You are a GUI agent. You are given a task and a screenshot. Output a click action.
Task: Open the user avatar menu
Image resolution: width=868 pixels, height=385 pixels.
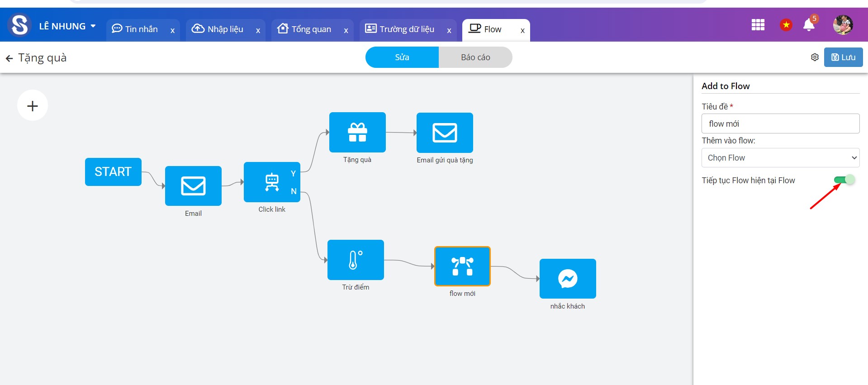[x=843, y=25]
